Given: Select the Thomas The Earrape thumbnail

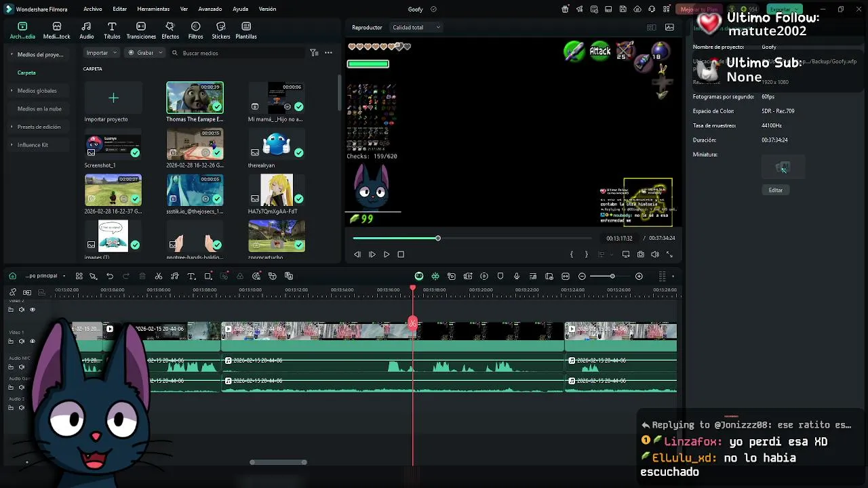Looking at the screenshot, I should pyautogui.click(x=195, y=98).
